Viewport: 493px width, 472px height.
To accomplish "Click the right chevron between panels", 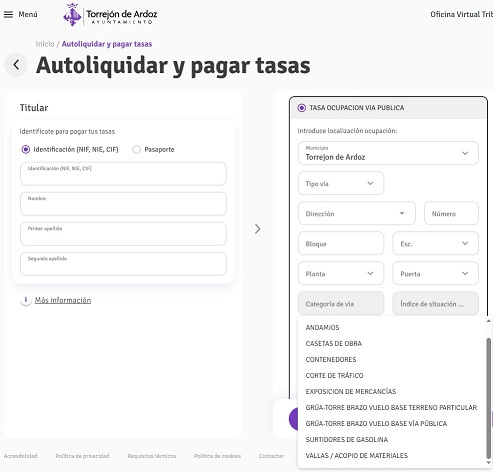I will 257,229.
